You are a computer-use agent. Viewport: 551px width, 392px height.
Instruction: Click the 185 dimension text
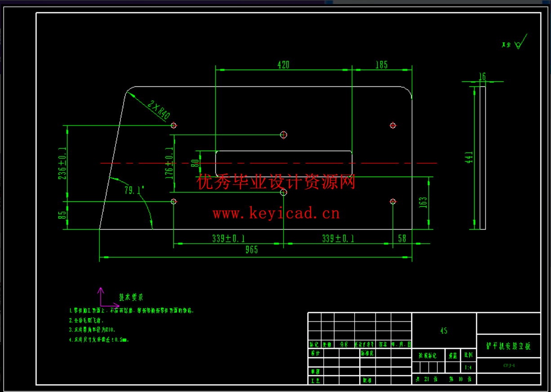pyautogui.click(x=381, y=65)
